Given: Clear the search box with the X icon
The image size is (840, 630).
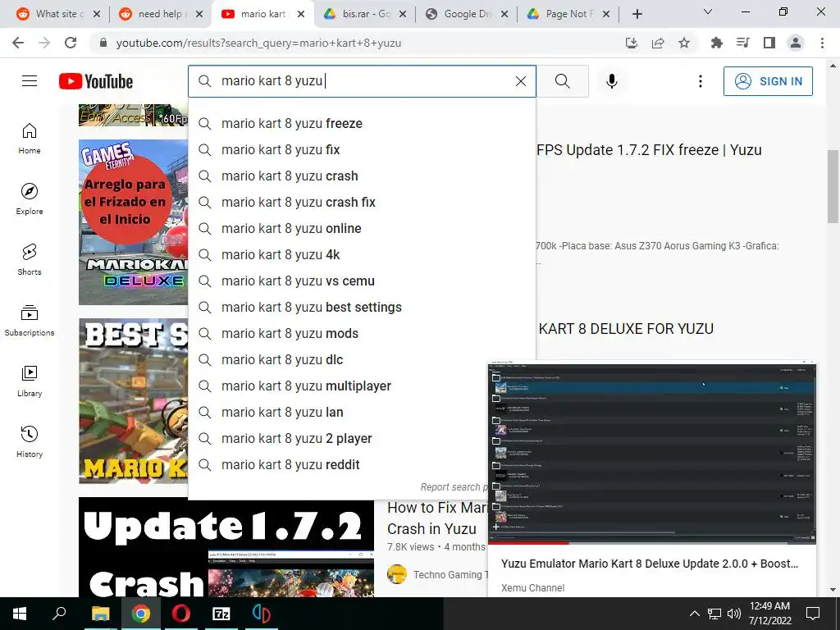Looking at the screenshot, I should (x=521, y=81).
